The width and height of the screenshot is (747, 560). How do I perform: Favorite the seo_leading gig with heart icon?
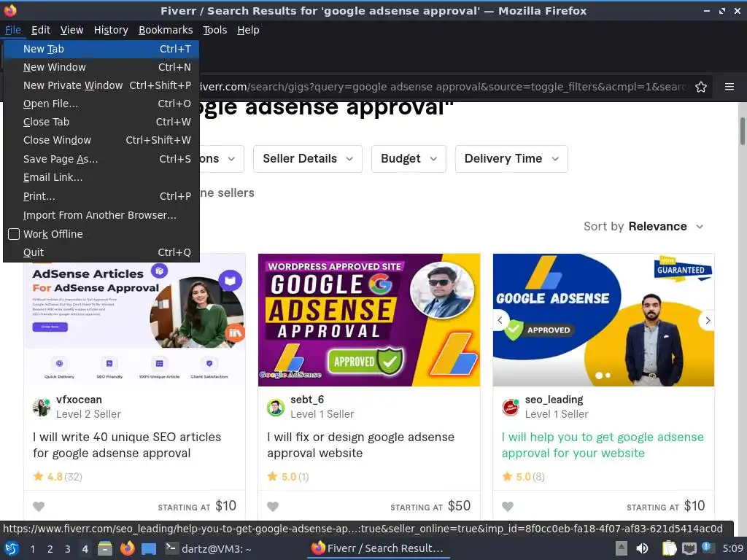(508, 506)
